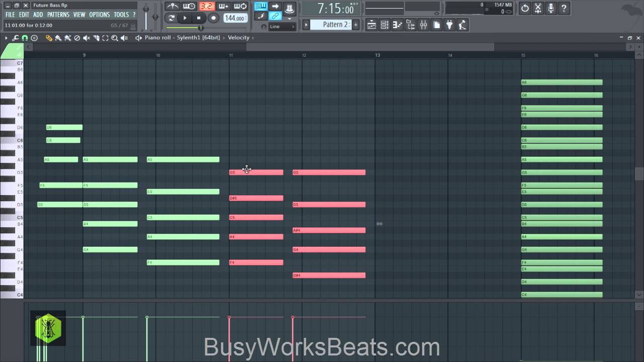644x362 pixels.
Task: Open the Line snap dropdown
Action: (x=282, y=27)
